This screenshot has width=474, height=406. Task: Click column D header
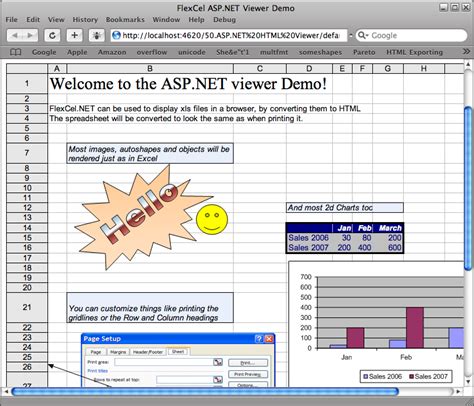[309, 69]
